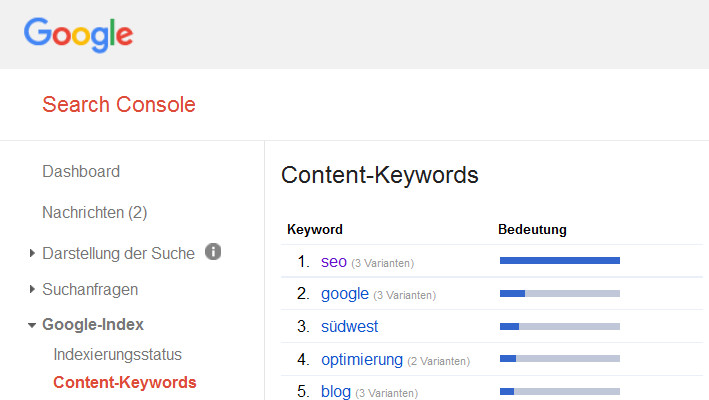Select Content-Keywords in the sidebar
709x400 pixels.
[125, 382]
